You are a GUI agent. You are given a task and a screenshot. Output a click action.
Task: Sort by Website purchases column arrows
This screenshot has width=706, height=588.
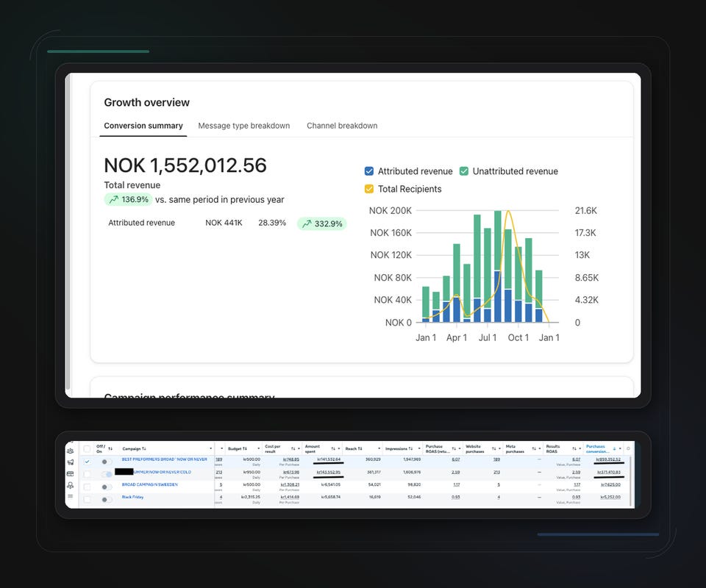tap(494, 448)
